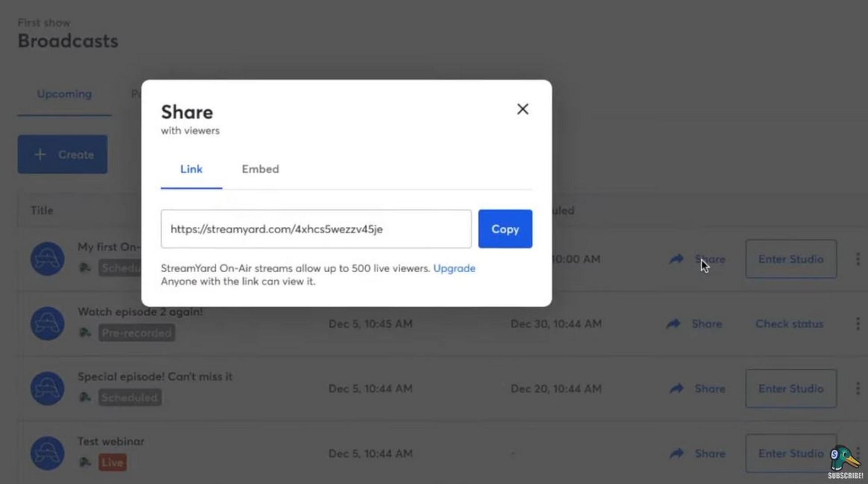Screen dimensions: 868x484
Task: Follow the Upgrade link
Action: point(454,268)
